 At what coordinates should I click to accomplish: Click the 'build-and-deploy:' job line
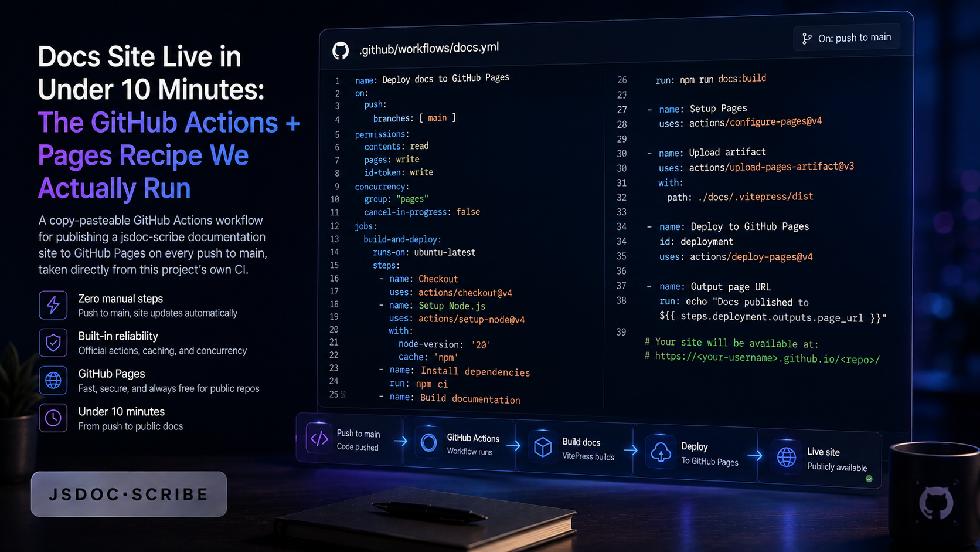coord(403,239)
